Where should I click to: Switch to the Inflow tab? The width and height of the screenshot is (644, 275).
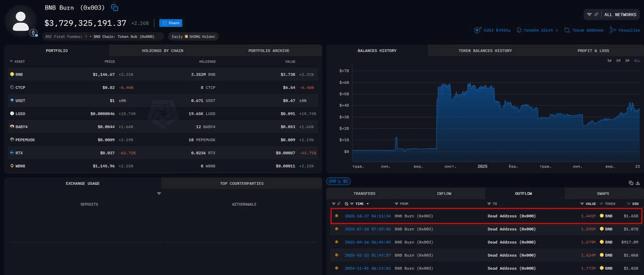444,193
